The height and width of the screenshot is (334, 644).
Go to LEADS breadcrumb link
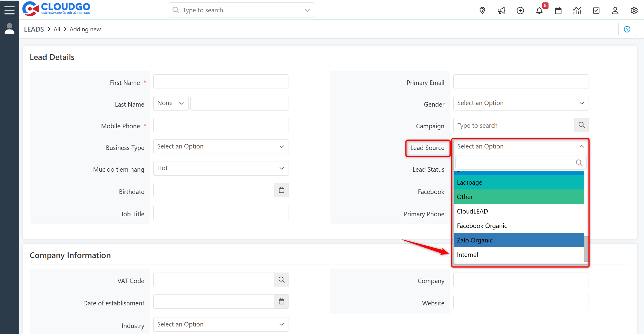(x=34, y=29)
